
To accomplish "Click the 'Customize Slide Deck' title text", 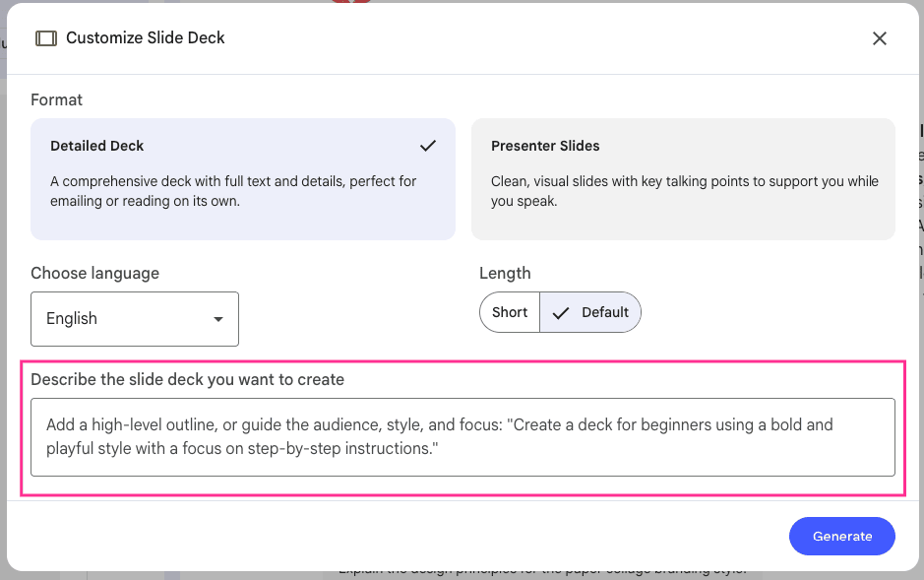I will (x=145, y=38).
